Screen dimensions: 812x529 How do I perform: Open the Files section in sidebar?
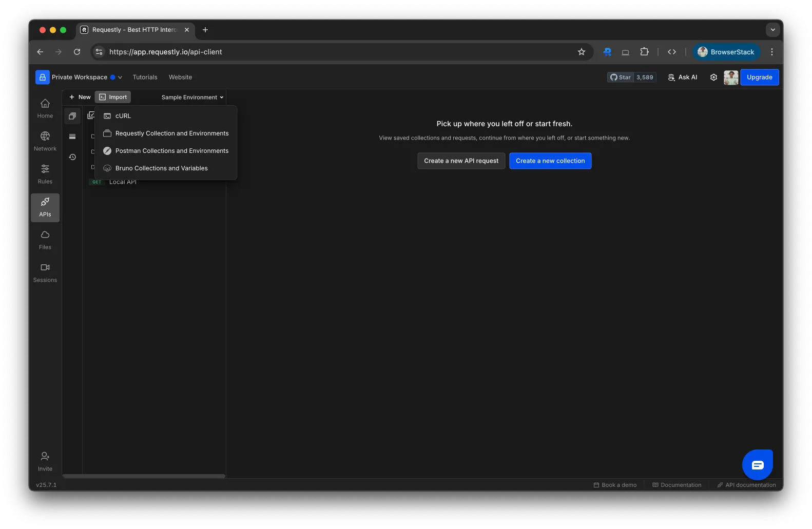[45, 240]
